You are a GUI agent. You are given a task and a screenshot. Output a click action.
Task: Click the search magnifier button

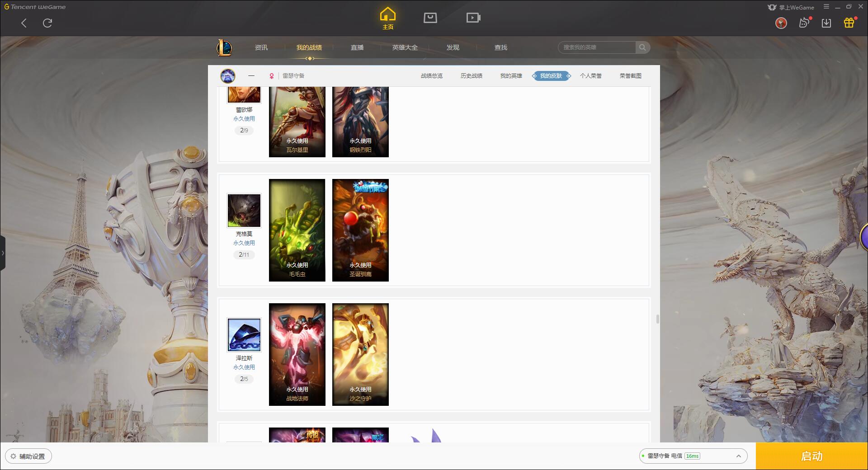click(642, 47)
